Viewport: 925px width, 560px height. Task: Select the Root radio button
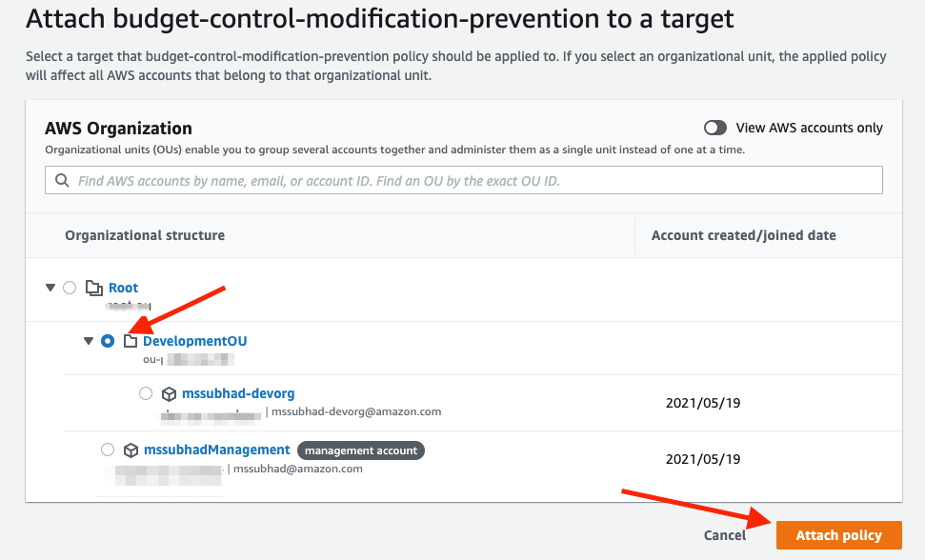click(x=69, y=287)
